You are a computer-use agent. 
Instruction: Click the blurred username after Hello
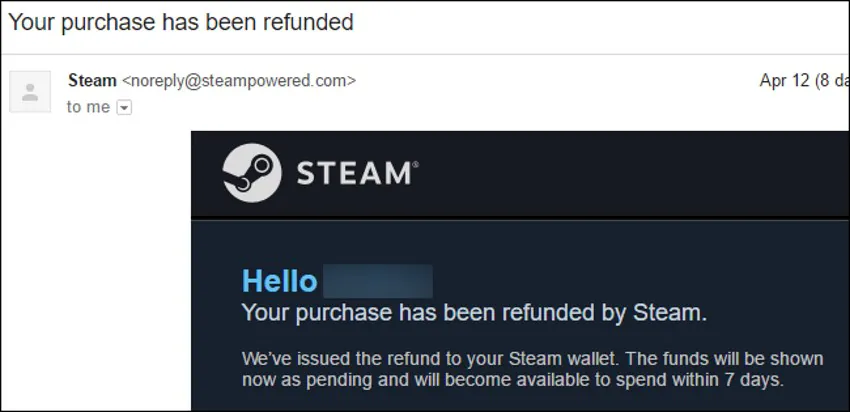pos(378,281)
